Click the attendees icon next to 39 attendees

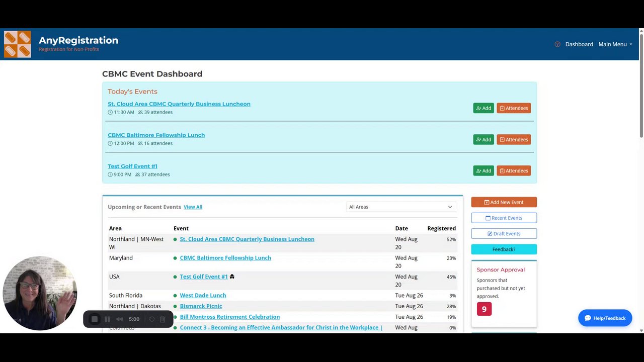[x=140, y=112]
